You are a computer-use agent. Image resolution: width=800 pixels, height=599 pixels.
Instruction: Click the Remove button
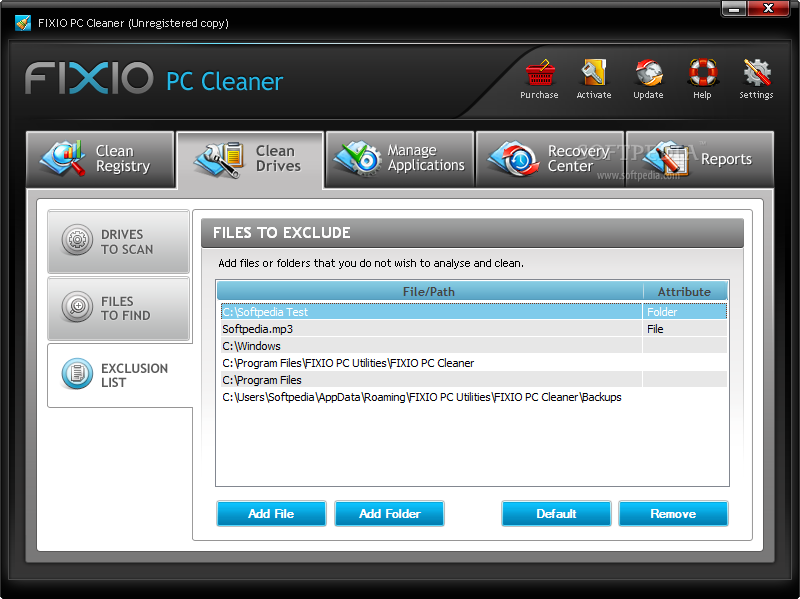[673, 513]
